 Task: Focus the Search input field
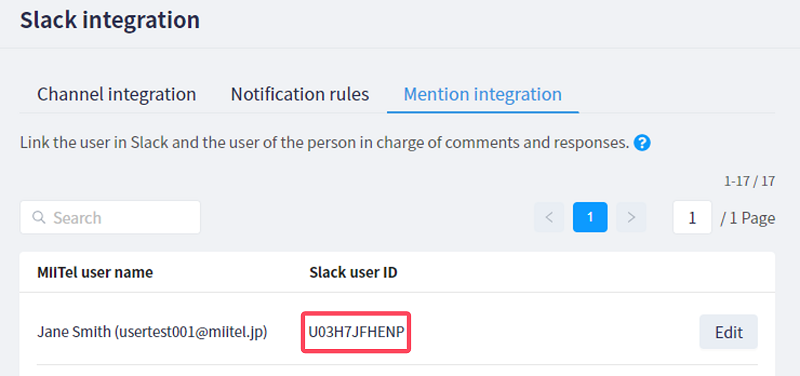(x=110, y=217)
